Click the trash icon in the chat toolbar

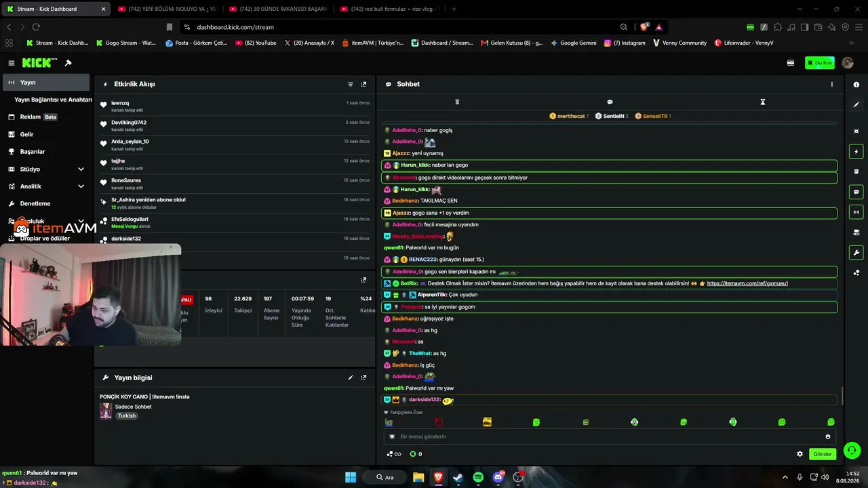tap(457, 102)
